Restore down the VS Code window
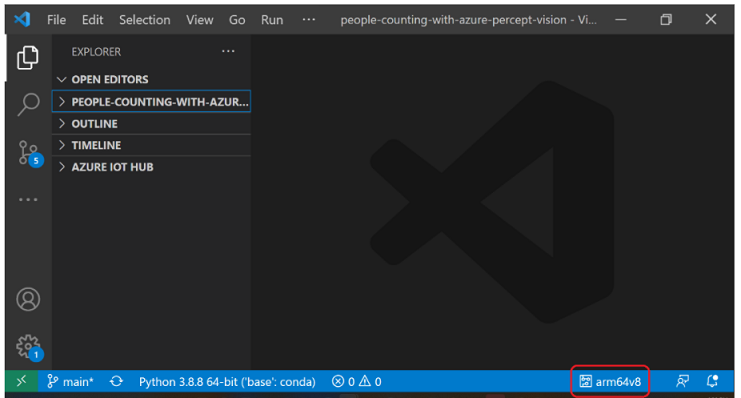The width and height of the screenshot is (741, 398). (666, 19)
